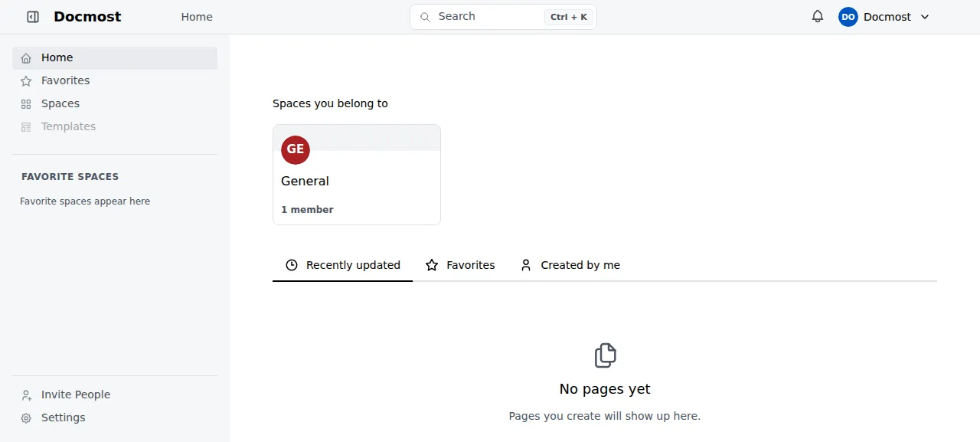Click the star icon on Favorites tab
This screenshot has height=442, width=980.
432,265
